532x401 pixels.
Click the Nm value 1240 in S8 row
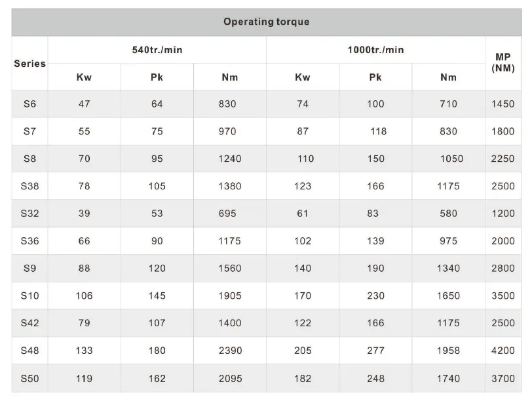pyautogui.click(x=230, y=159)
